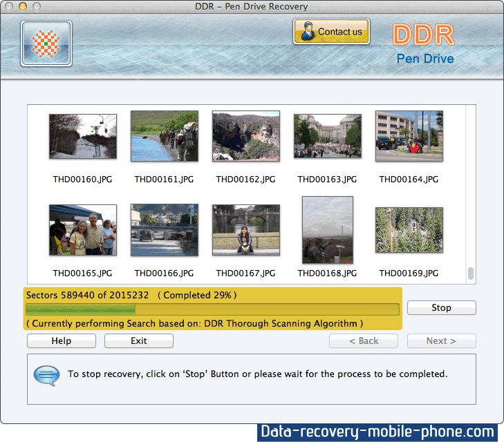Select the THD00160.JPG ski lift thumbnail
Screen dimensions: 504x442
(83, 136)
